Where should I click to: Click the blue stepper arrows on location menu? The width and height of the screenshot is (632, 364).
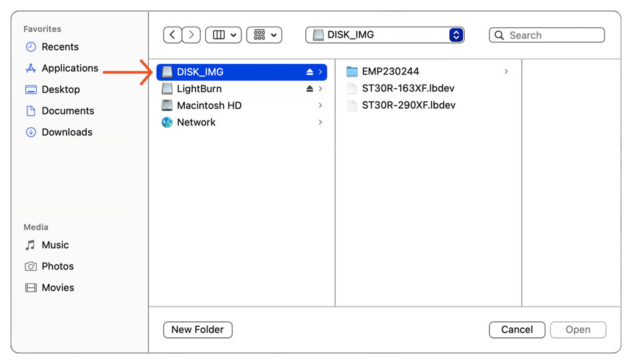coord(456,35)
